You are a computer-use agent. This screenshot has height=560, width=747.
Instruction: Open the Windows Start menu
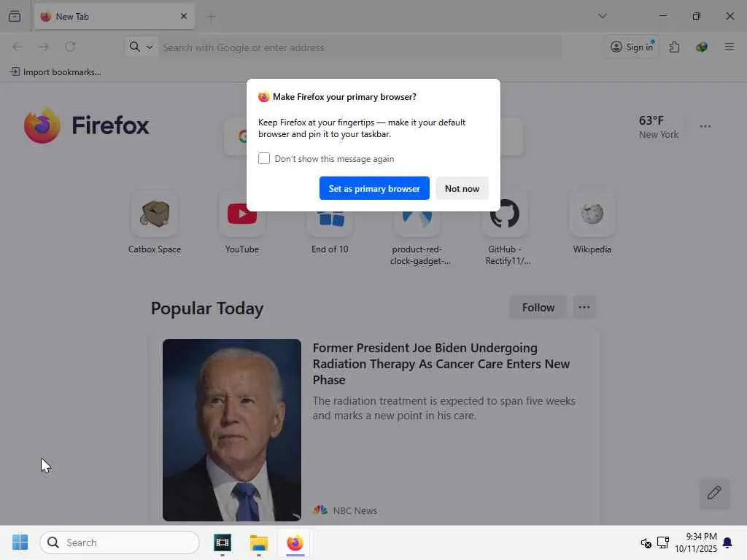[x=20, y=542]
